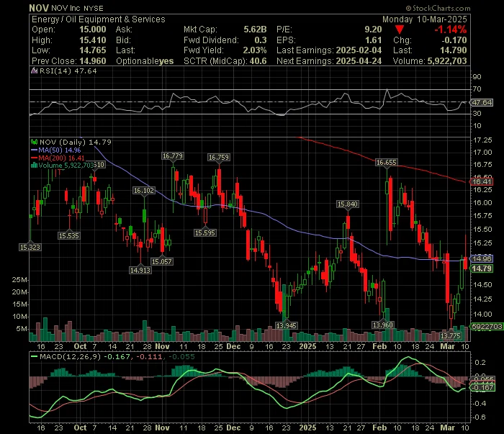The width and height of the screenshot is (504, 434).
Task: Click the 70 level on the RSI axis
Action: click(477, 89)
